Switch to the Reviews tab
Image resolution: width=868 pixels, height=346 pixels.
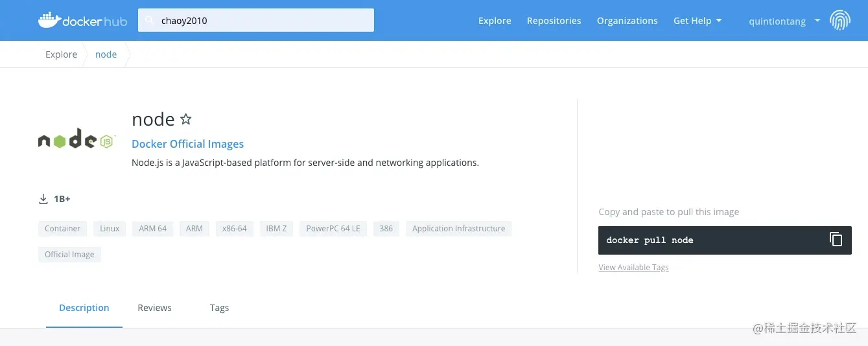click(154, 308)
